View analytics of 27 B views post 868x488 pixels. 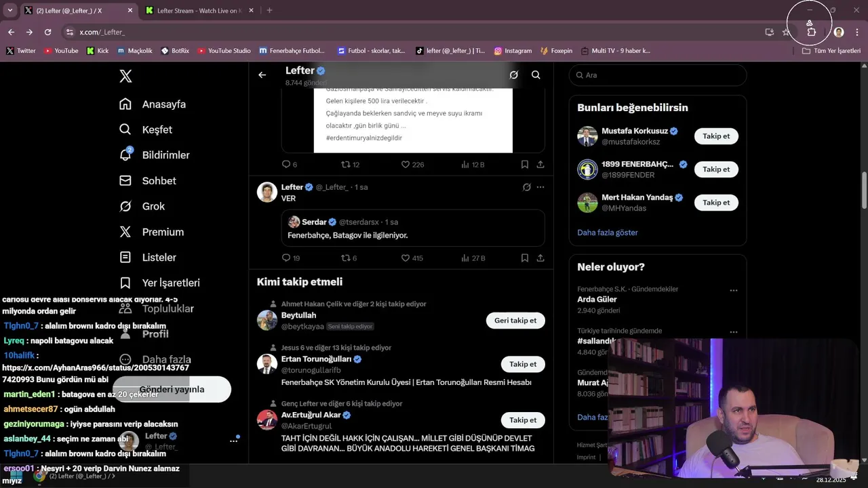[473, 258]
